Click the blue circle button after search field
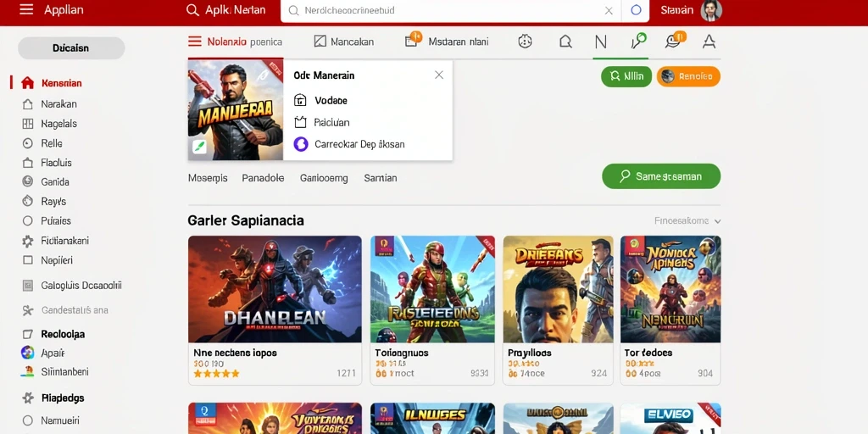868x434 pixels. click(x=636, y=10)
